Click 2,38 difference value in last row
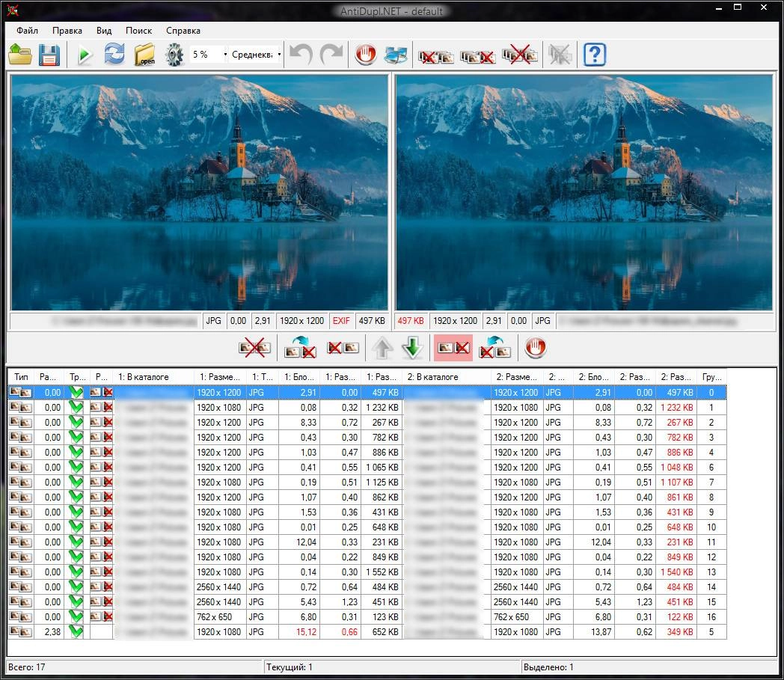The height and width of the screenshot is (680, 784). pos(49,632)
